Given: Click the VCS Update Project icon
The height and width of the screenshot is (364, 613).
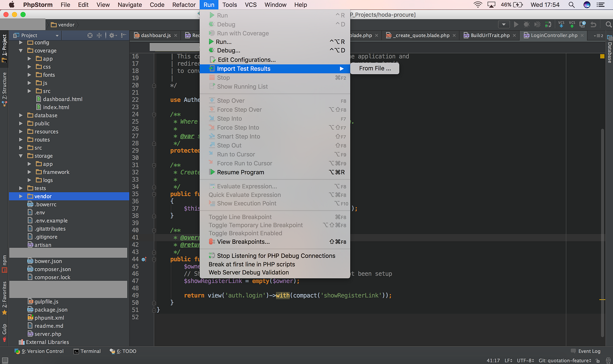Looking at the screenshot, I should pyautogui.click(x=561, y=24).
